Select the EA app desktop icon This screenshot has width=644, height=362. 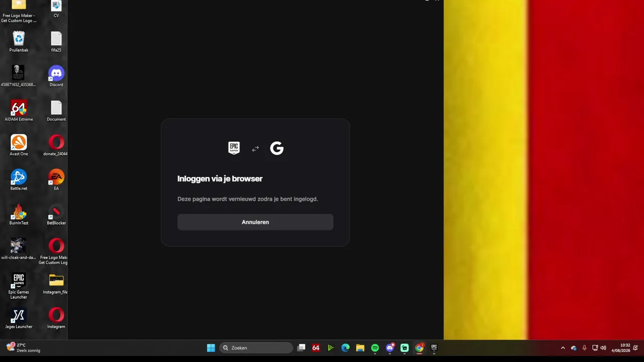pyautogui.click(x=56, y=180)
